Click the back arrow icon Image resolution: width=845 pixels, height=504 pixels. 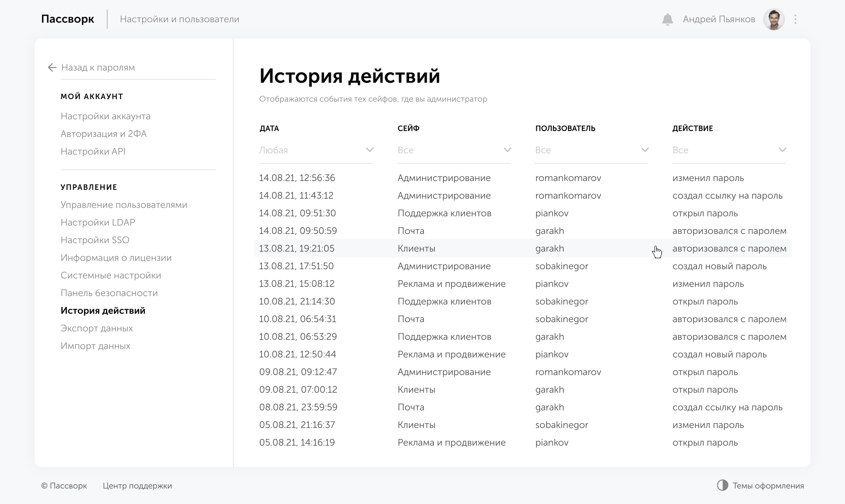coord(52,68)
